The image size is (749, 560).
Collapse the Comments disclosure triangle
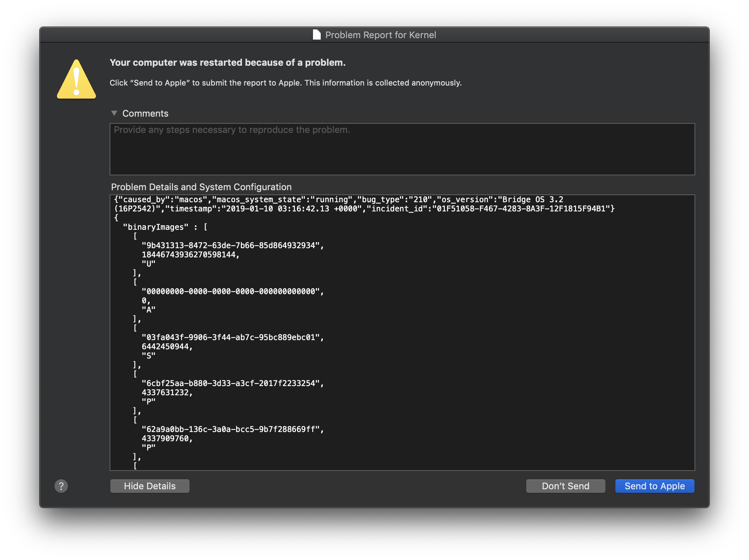click(x=114, y=113)
